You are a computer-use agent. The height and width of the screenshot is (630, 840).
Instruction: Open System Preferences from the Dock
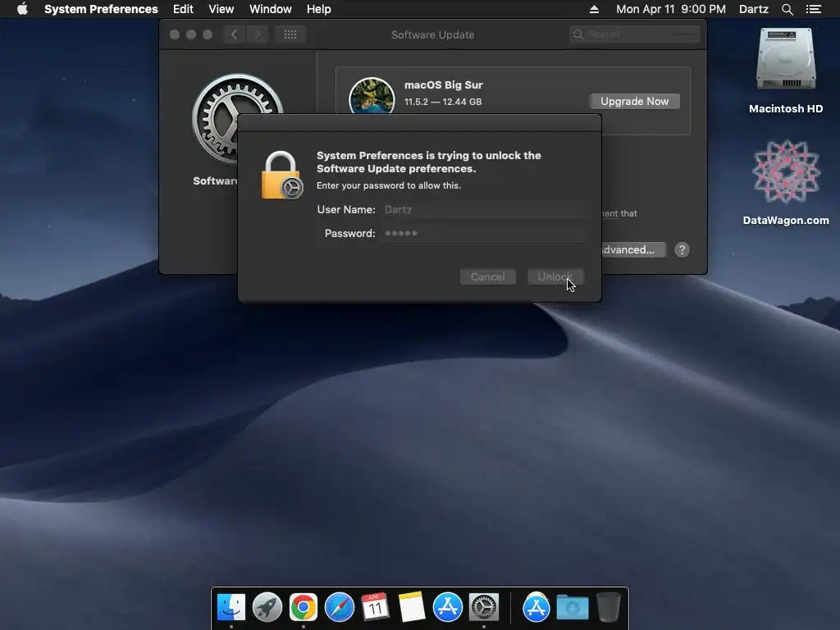pyautogui.click(x=484, y=608)
